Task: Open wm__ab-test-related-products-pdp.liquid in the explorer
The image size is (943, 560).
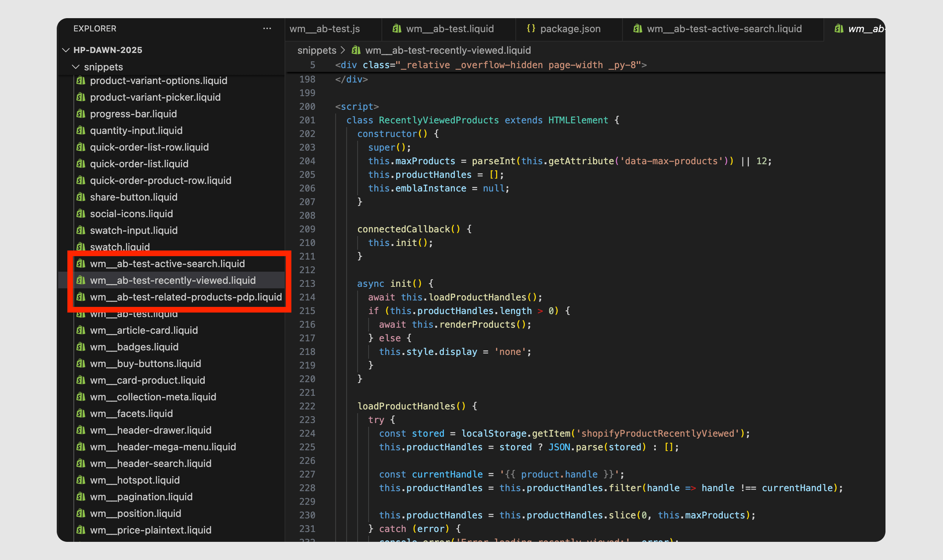Action: click(x=186, y=297)
